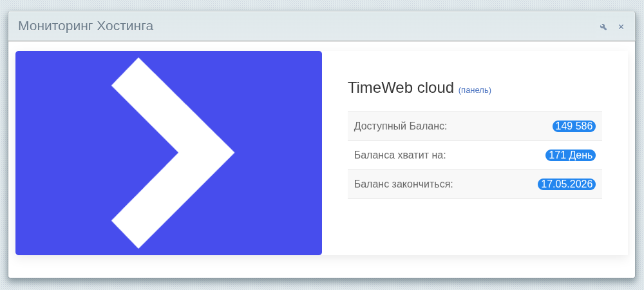Image resolution: width=644 pixels, height=290 pixels.
Task: Open widget settings via the wrench icon
Action: click(603, 27)
